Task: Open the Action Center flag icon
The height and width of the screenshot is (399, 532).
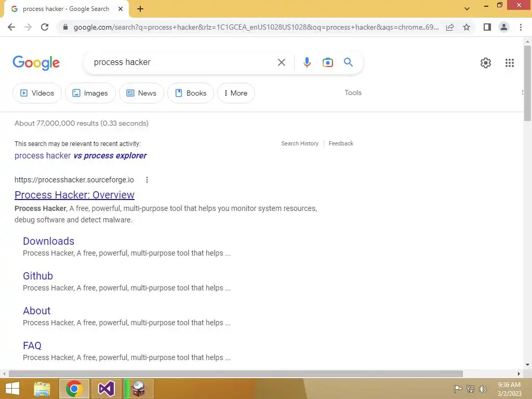Action: point(458,389)
